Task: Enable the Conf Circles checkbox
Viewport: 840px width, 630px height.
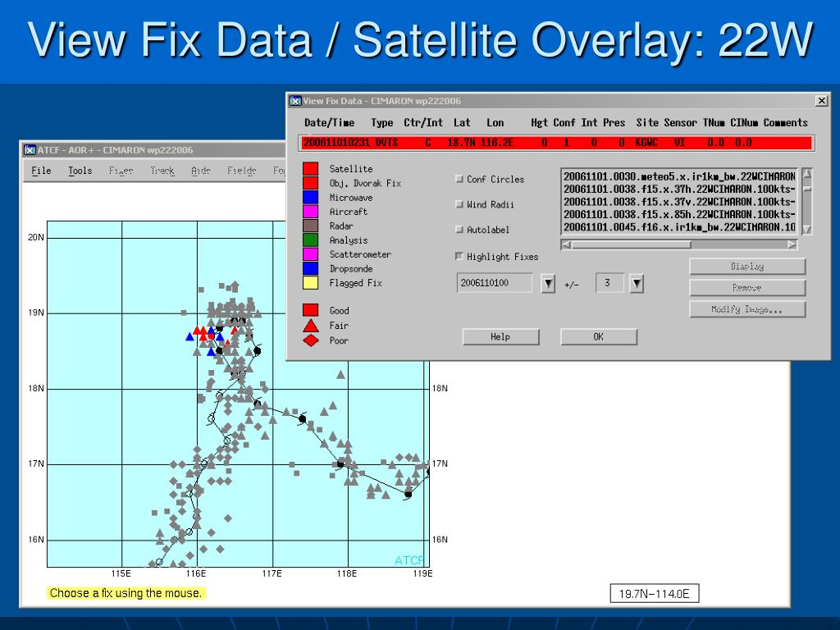Action: pos(459,179)
